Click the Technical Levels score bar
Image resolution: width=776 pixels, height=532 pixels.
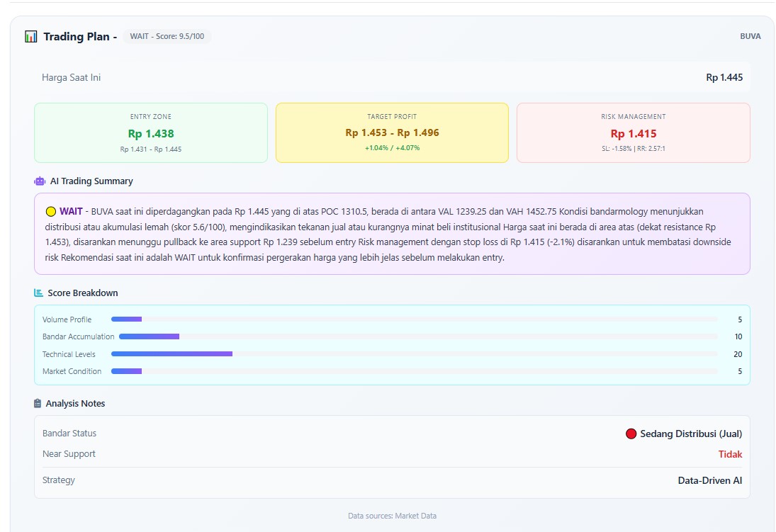click(414, 354)
